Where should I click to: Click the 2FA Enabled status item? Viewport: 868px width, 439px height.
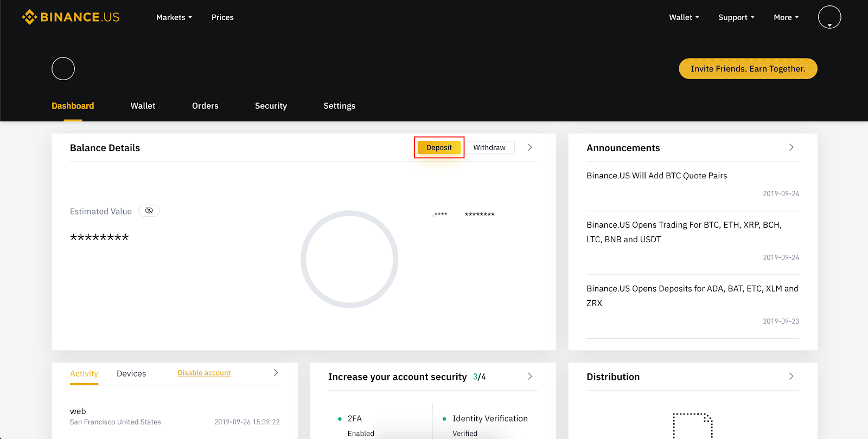(x=356, y=425)
